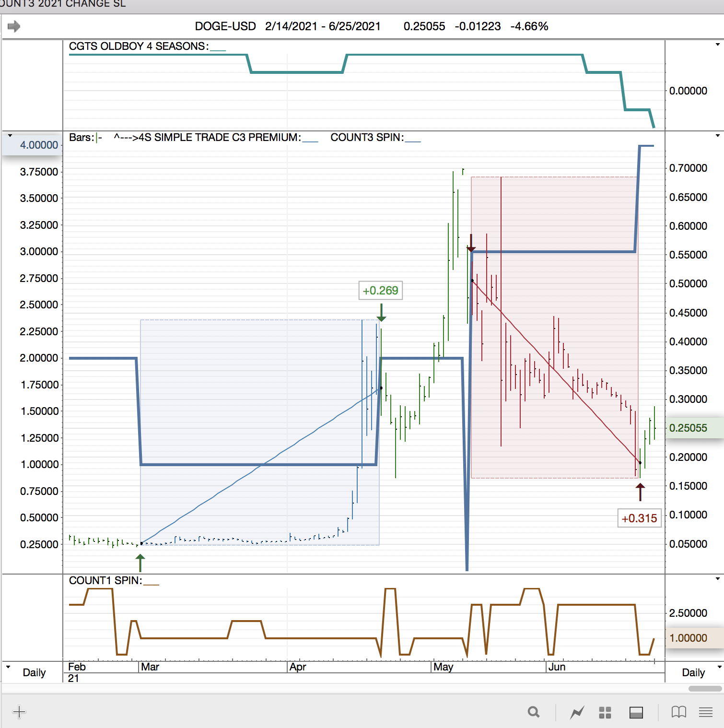This screenshot has width=724, height=728.
Task: Open the book icon in the bottom toolbar
Action: tap(678, 712)
